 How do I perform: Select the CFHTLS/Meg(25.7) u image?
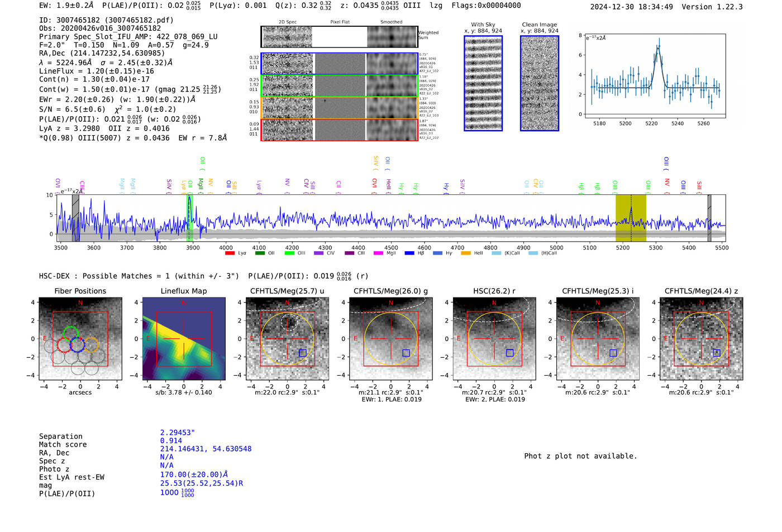pyautogui.click(x=287, y=339)
